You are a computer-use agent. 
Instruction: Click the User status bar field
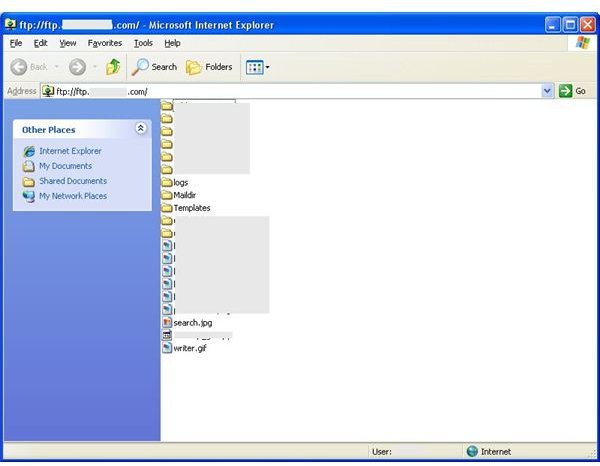pos(415,452)
